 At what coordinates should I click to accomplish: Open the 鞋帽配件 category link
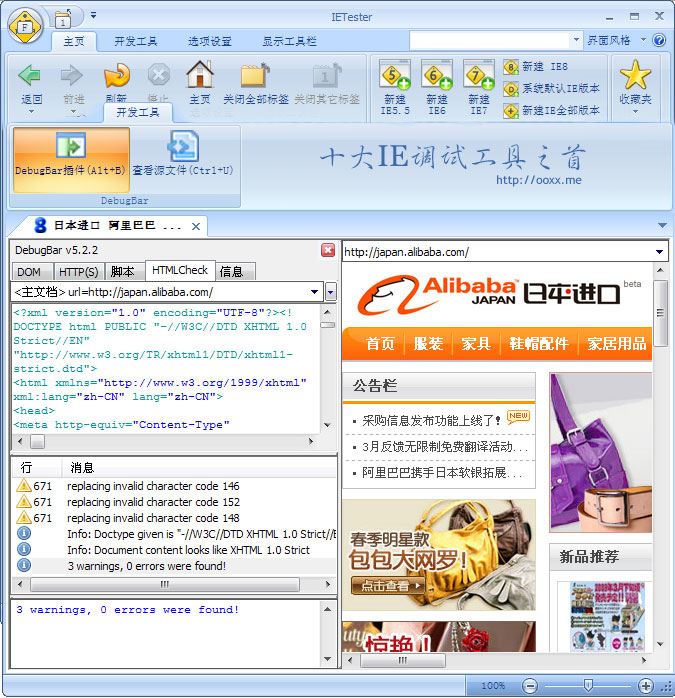pyautogui.click(x=539, y=344)
